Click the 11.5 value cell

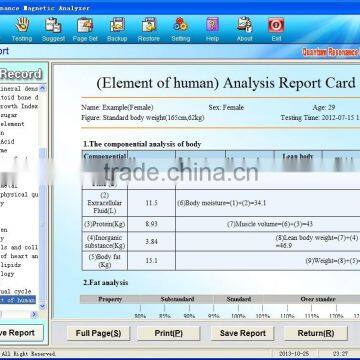151,203
